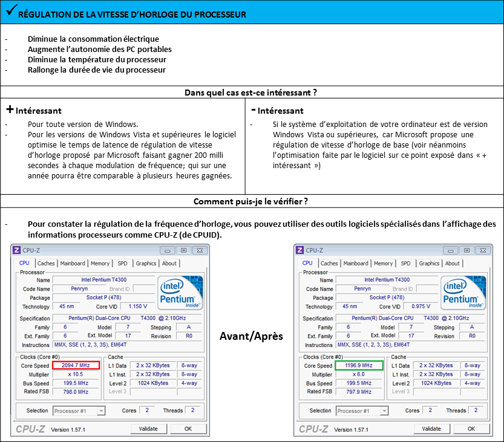
Task: Click heading 'Comment puis-je le vérifier ?'
Action: 250,201
